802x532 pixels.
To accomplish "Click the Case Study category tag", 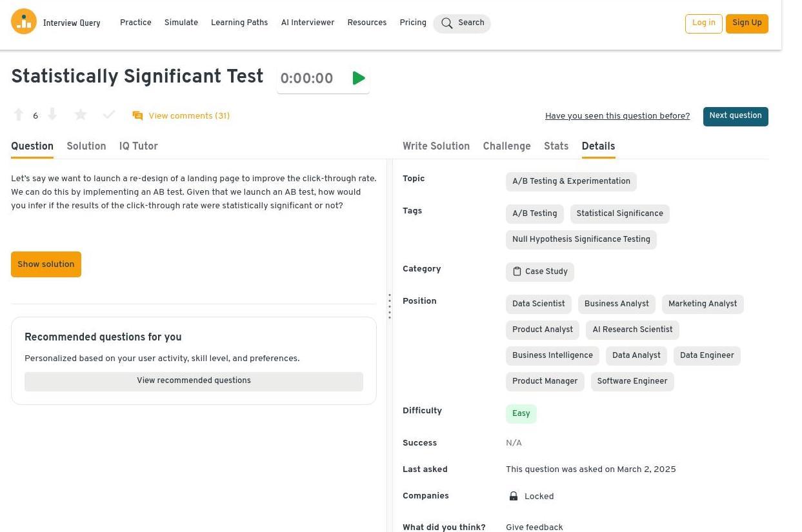I will tap(539, 271).
